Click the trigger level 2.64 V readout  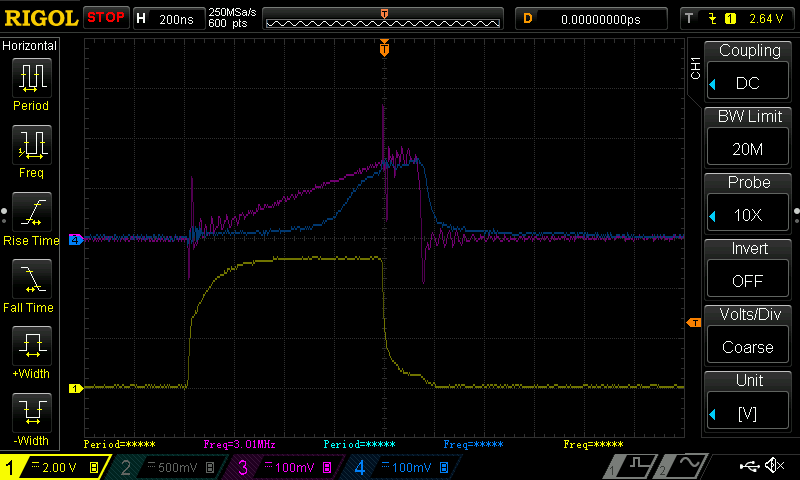point(740,18)
